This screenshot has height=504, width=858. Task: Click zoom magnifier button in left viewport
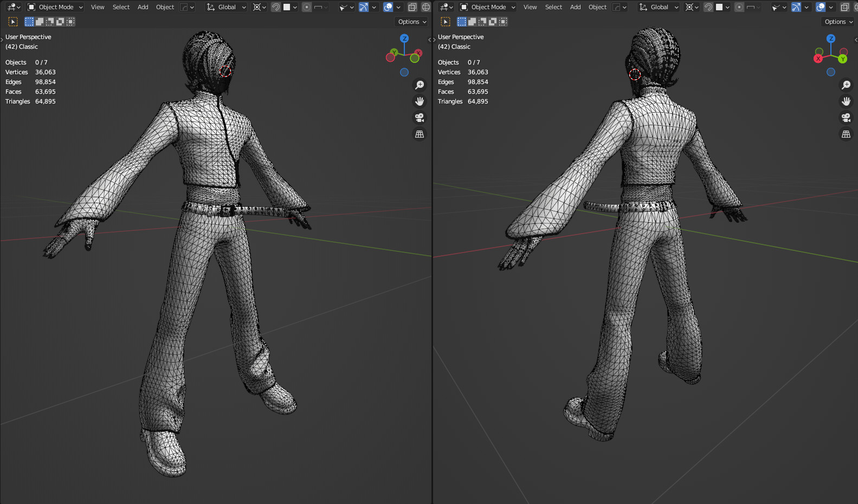click(x=420, y=85)
